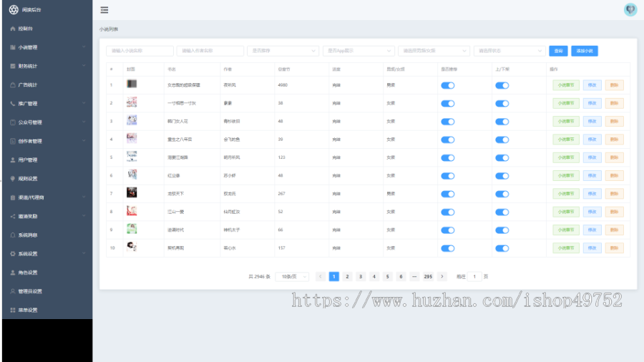
Task: Click 小说章节 button in row 1
Action: click(x=566, y=85)
